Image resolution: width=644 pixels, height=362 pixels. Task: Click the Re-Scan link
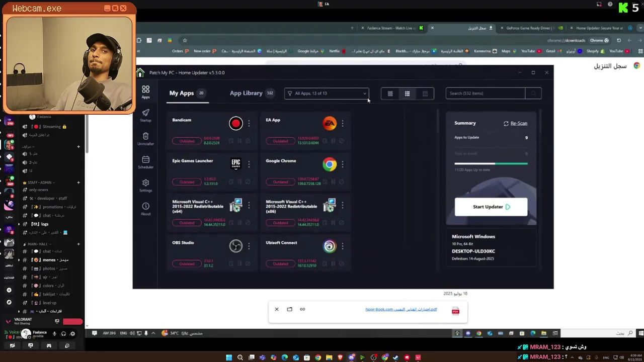click(x=519, y=123)
